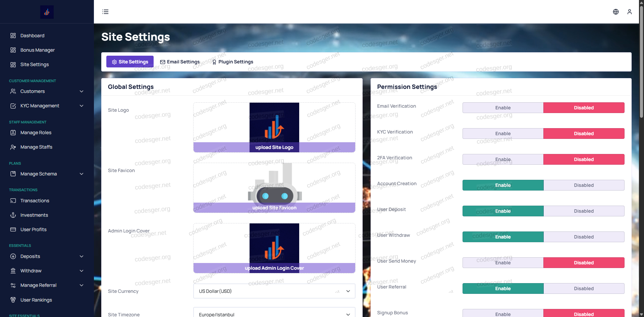Image resolution: width=644 pixels, height=317 pixels.
Task: Click the Dashboard sidebar icon
Action: click(13, 36)
